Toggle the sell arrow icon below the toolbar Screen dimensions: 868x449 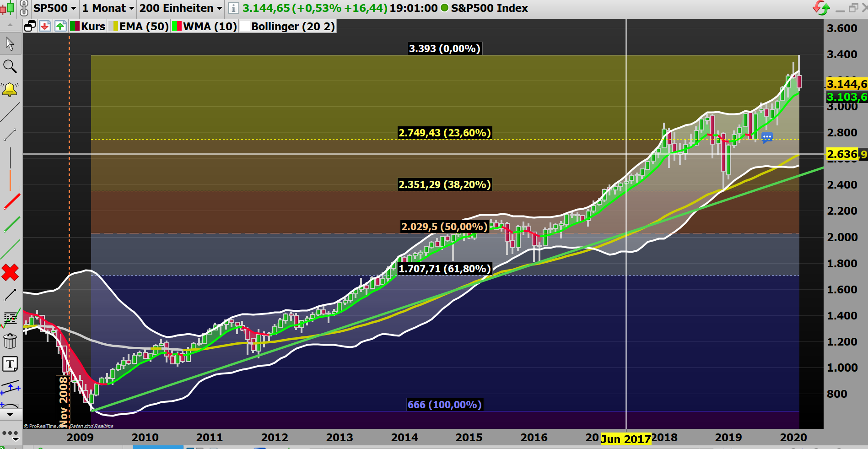pos(44,26)
